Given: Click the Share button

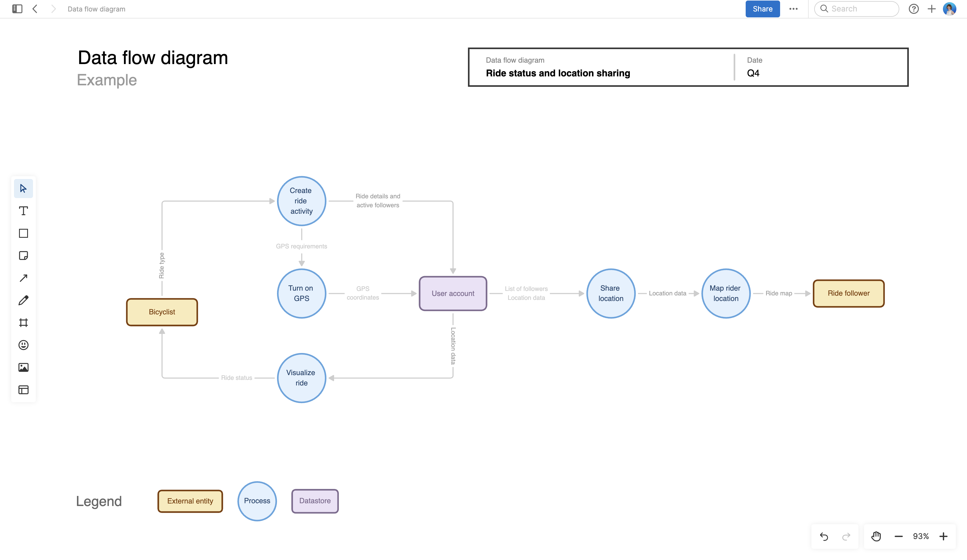Looking at the screenshot, I should [762, 8].
